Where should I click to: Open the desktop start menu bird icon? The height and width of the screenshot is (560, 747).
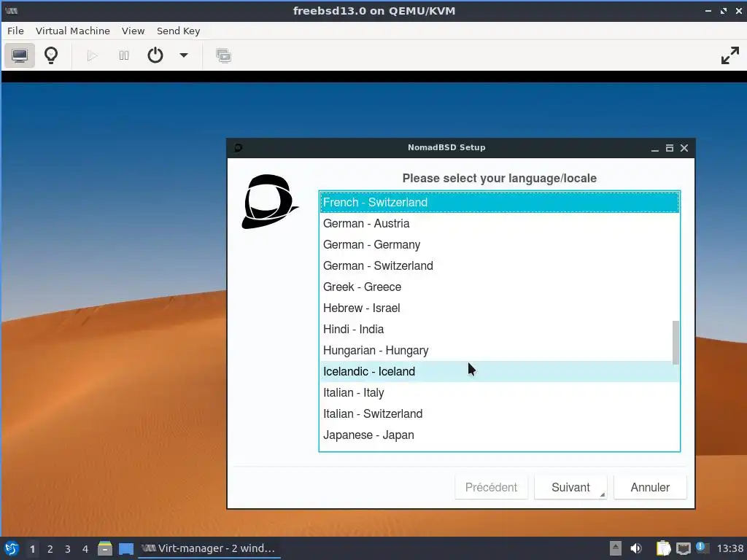coord(12,548)
